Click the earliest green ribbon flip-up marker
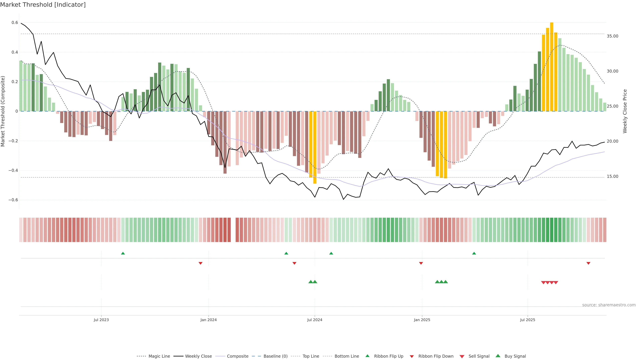644x362 pixels. (123, 253)
